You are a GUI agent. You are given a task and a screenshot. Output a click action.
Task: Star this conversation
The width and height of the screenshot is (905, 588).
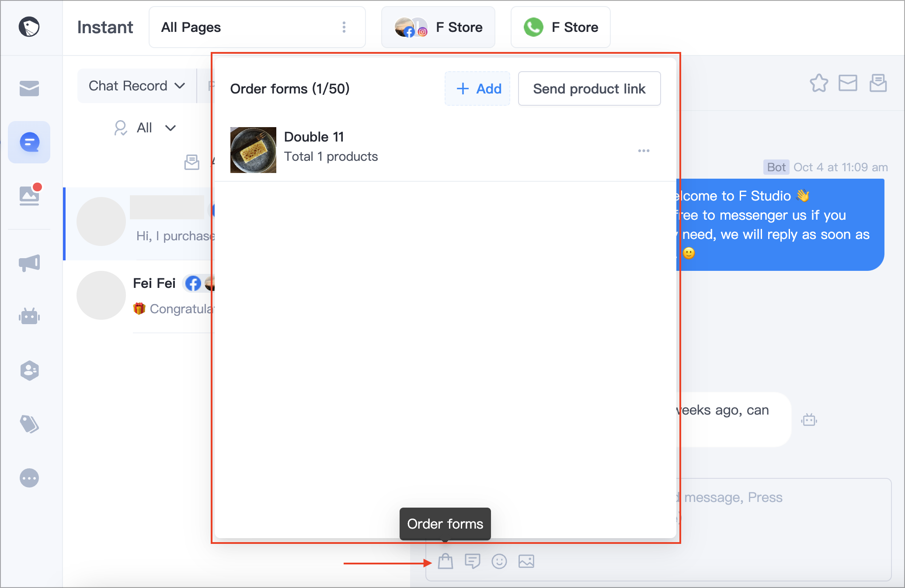click(819, 83)
